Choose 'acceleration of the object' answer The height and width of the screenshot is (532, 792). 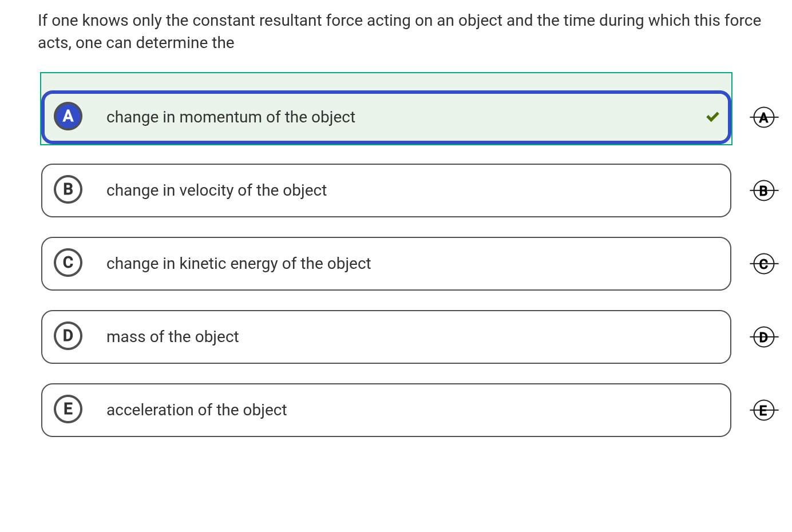tap(196, 410)
